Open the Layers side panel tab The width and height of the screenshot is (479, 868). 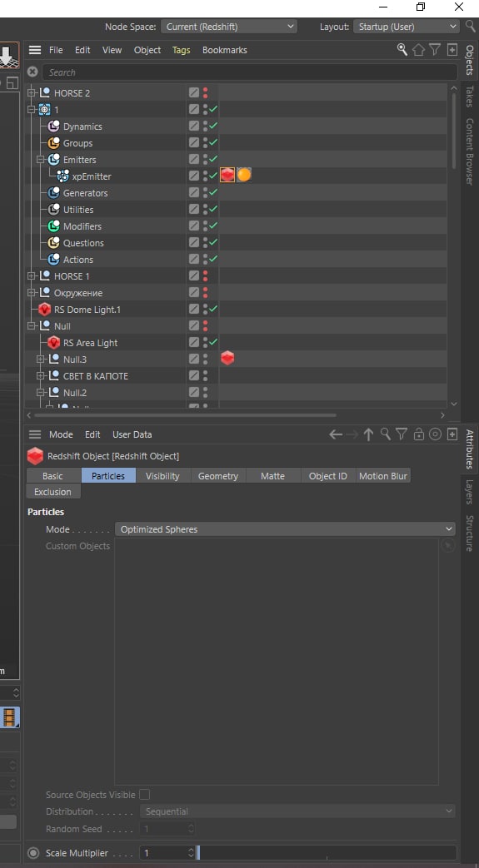470,492
